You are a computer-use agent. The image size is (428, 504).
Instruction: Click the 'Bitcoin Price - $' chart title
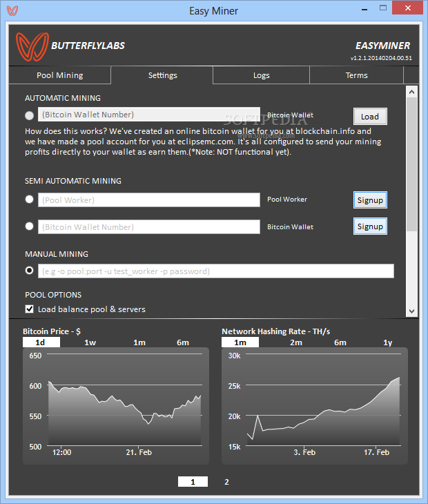coord(52,331)
